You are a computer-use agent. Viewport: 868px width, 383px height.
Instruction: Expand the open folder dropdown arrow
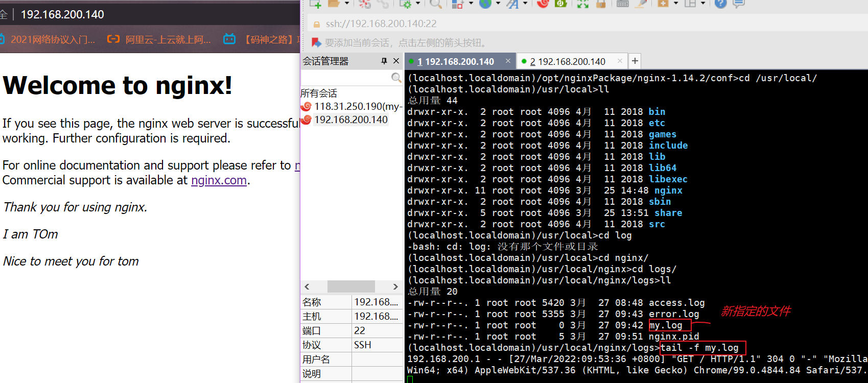click(347, 4)
